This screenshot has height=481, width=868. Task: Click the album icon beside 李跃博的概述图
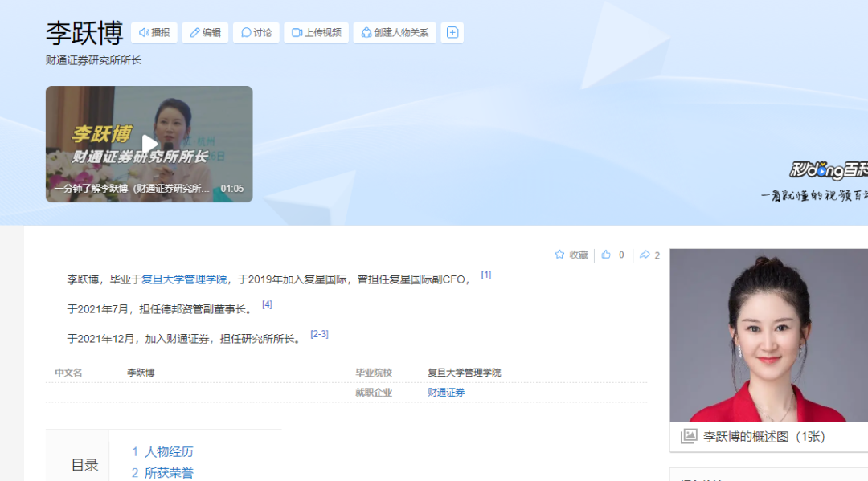pos(689,436)
